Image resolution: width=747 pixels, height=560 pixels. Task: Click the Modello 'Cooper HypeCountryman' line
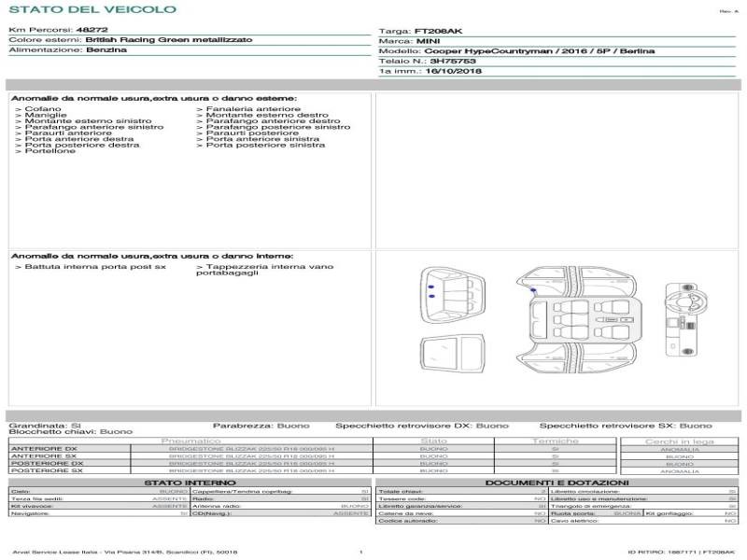pyautogui.click(x=516, y=51)
